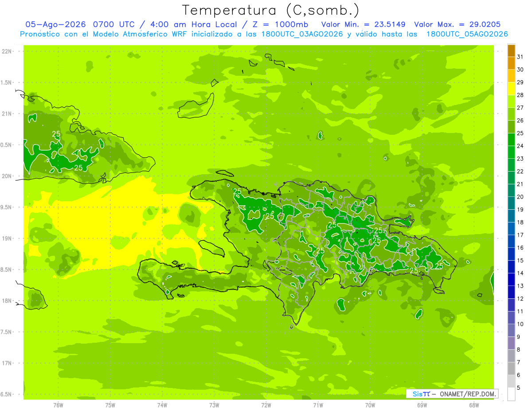Viewport: 532px width, 411px height.
Task: Click "4:00 am Hora Local" text
Action: (192, 24)
